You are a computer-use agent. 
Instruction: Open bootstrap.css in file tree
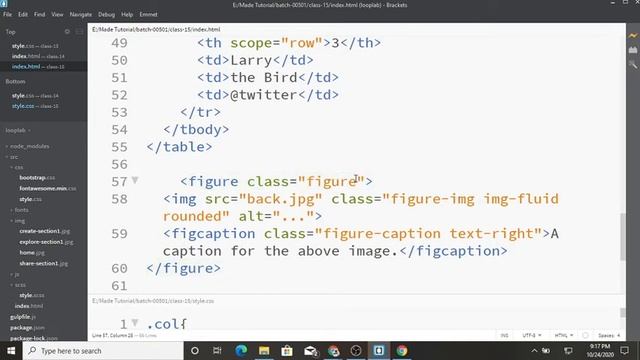click(37, 178)
